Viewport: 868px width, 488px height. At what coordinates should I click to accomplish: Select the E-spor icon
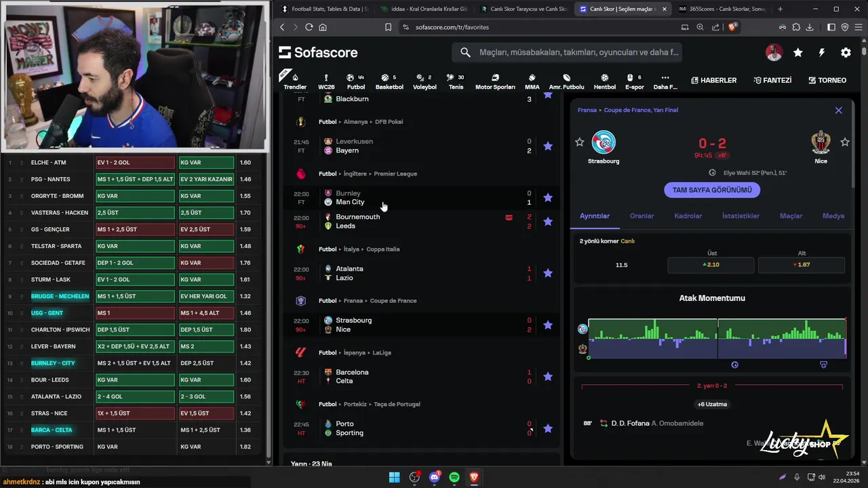(x=634, y=81)
